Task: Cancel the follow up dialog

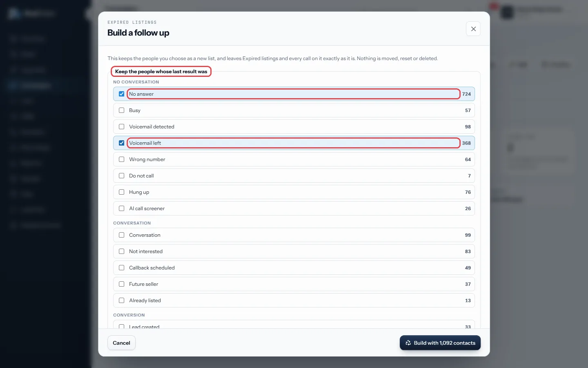Action: (x=121, y=343)
